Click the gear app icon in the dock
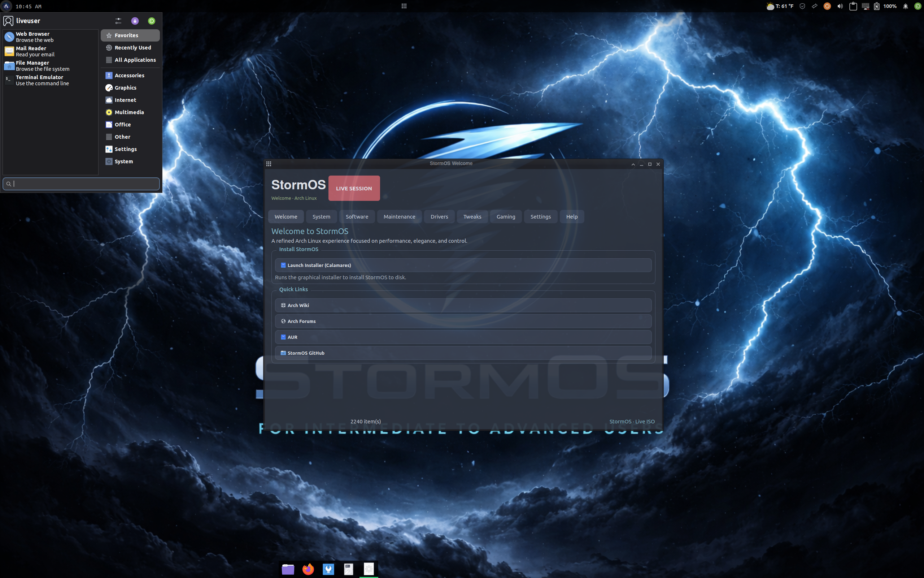The width and height of the screenshot is (924, 578). (369, 569)
